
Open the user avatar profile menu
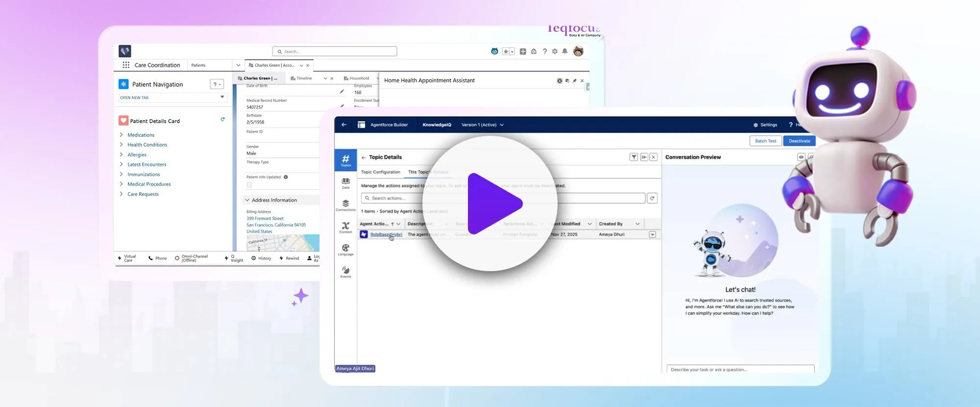(x=578, y=51)
